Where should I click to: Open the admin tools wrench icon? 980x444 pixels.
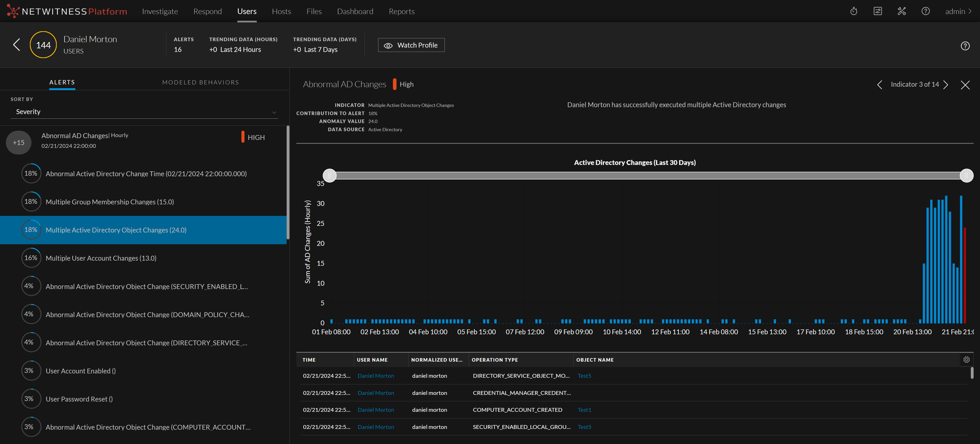point(902,11)
